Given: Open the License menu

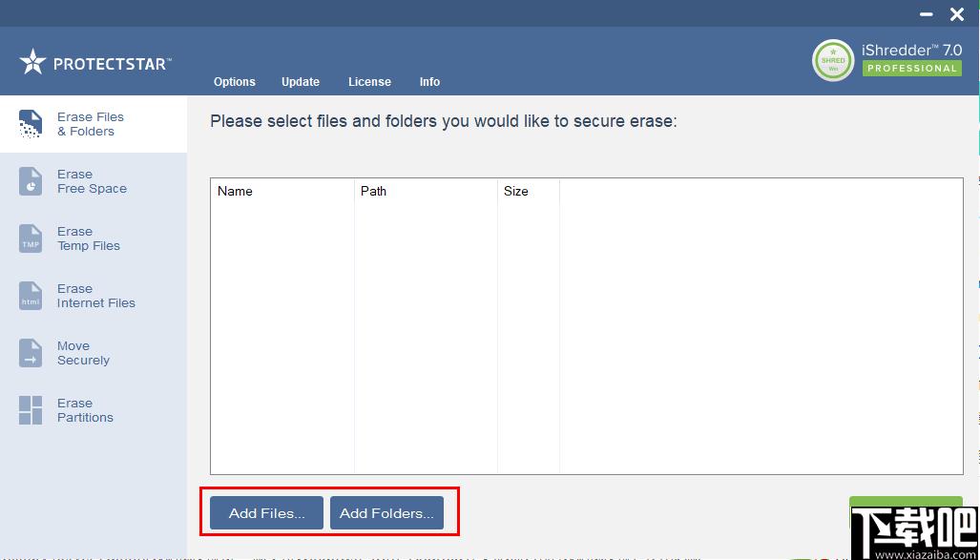Looking at the screenshot, I should [369, 82].
